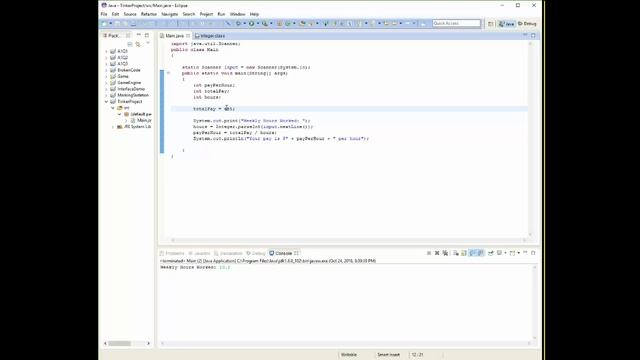Viewport: 640px width, 360px height.
Task: Switch to the Main.java editor tab
Action: [174, 36]
